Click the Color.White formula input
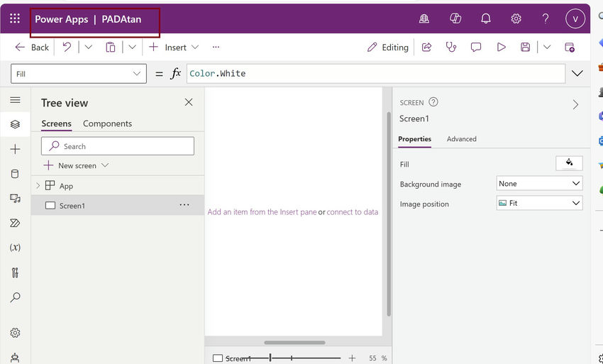 (x=376, y=74)
